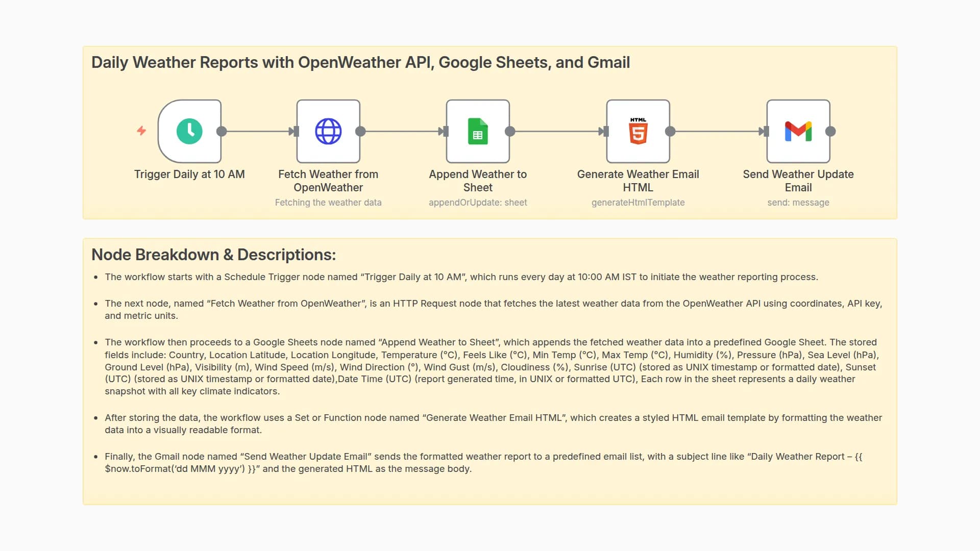This screenshot has width=980, height=551.
Task: Click output connector of Google Sheets node
Action: 510,132
